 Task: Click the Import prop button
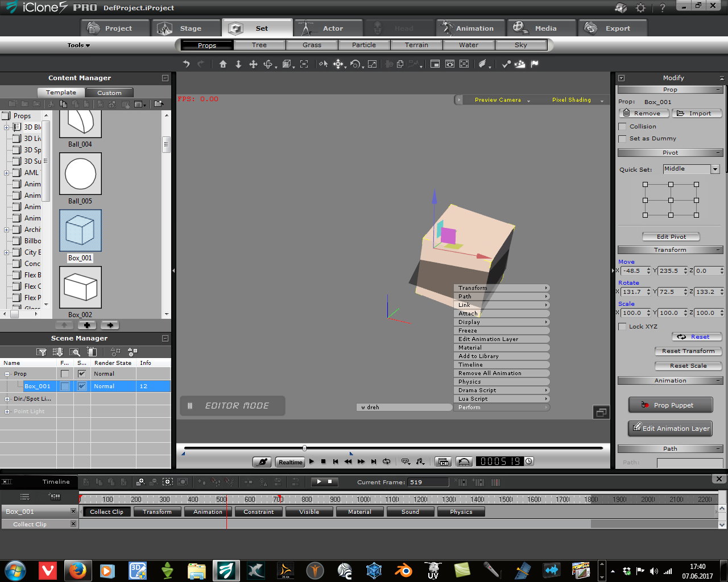tap(696, 113)
